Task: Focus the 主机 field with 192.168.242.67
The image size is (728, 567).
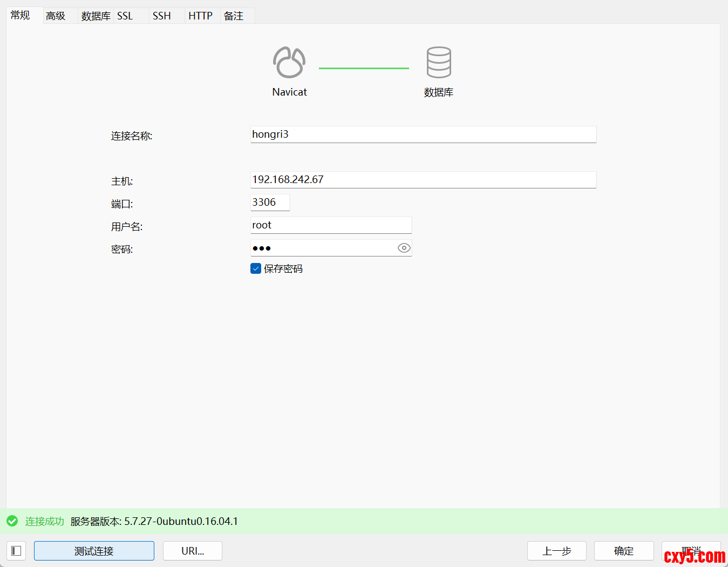Action: (423, 180)
